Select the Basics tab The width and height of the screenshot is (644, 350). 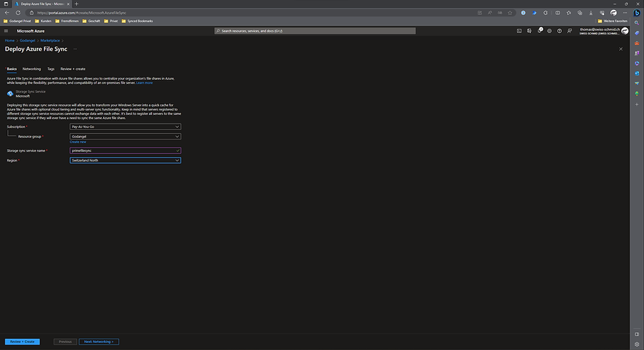tap(12, 69)
